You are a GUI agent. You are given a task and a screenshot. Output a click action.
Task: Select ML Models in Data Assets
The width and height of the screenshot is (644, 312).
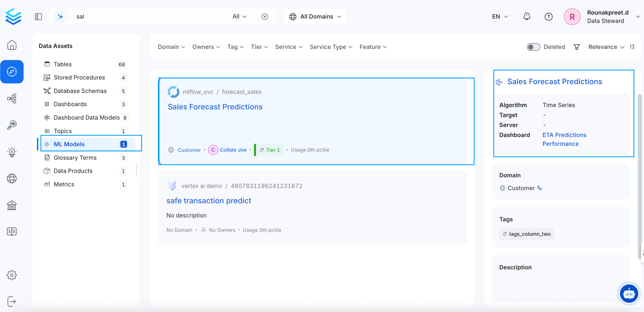pos(69,144)
